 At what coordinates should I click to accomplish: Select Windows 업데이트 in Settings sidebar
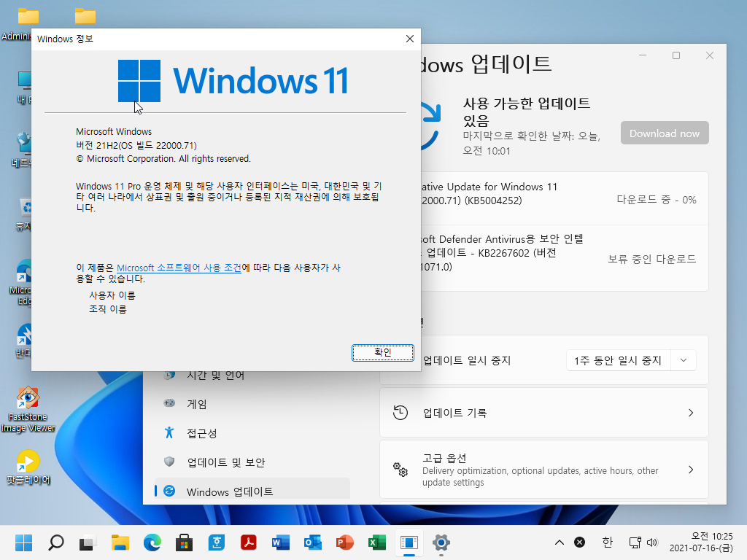click(252, 491)
